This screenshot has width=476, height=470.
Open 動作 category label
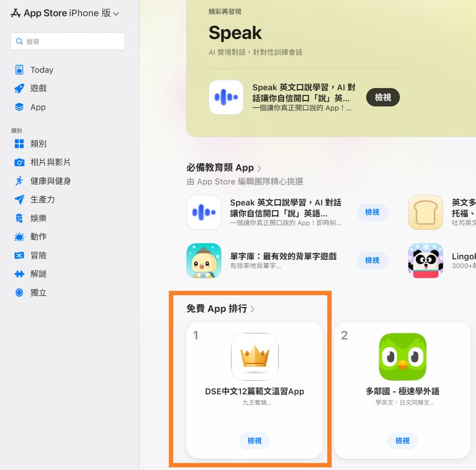click(x=38, y=236)
